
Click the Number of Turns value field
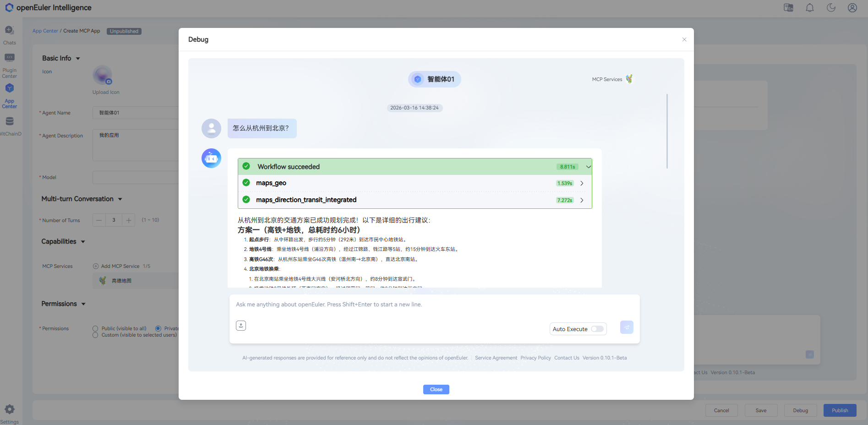click(114, 220)
